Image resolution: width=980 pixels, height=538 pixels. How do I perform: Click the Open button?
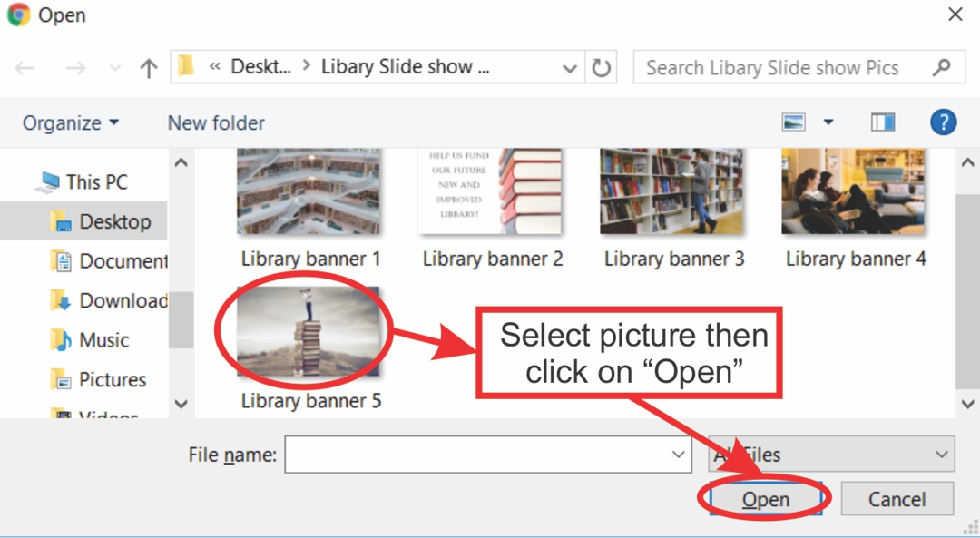tap(766, 499)
